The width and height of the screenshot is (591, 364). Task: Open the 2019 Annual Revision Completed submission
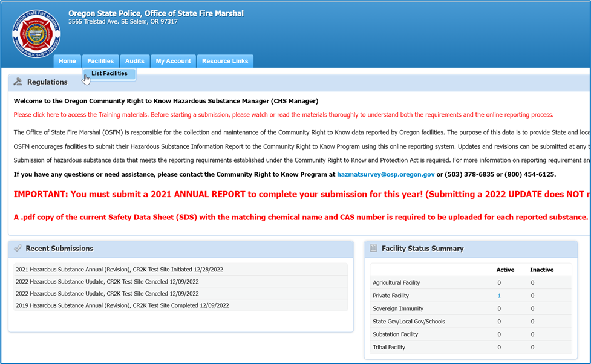click(180, 305)
